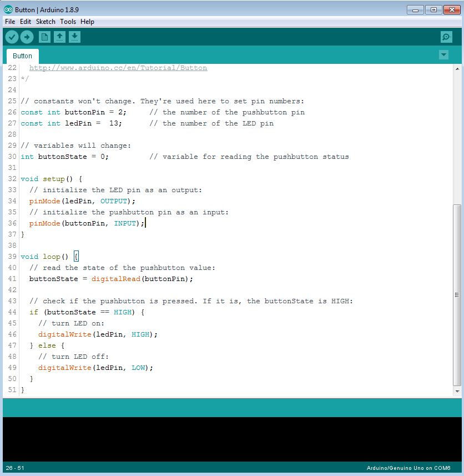Follow the arduino.cc Tutorial/Button link
The image size is (464, 476).
(118, 68)
